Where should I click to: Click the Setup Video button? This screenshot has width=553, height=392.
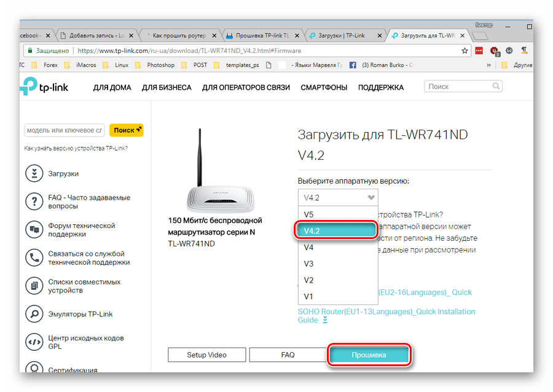(206, 355)
